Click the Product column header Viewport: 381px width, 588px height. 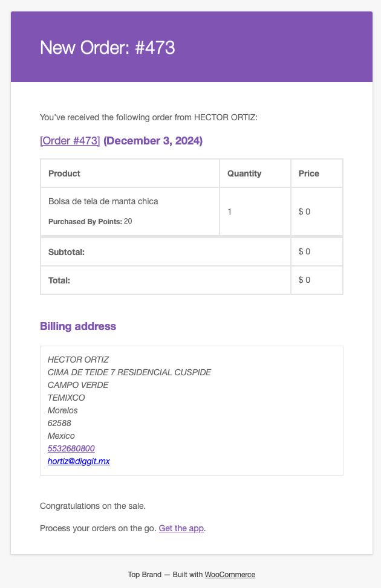tap(64, 173)
